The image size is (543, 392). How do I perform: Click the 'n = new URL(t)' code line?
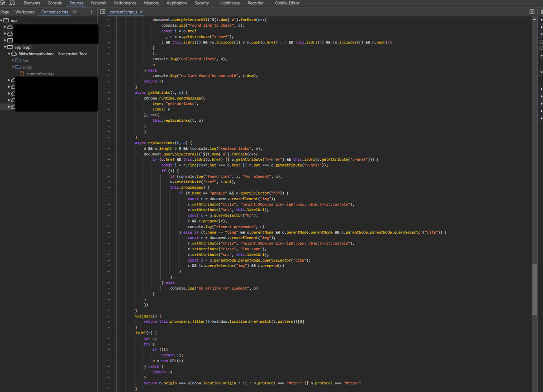click(168, 361)
